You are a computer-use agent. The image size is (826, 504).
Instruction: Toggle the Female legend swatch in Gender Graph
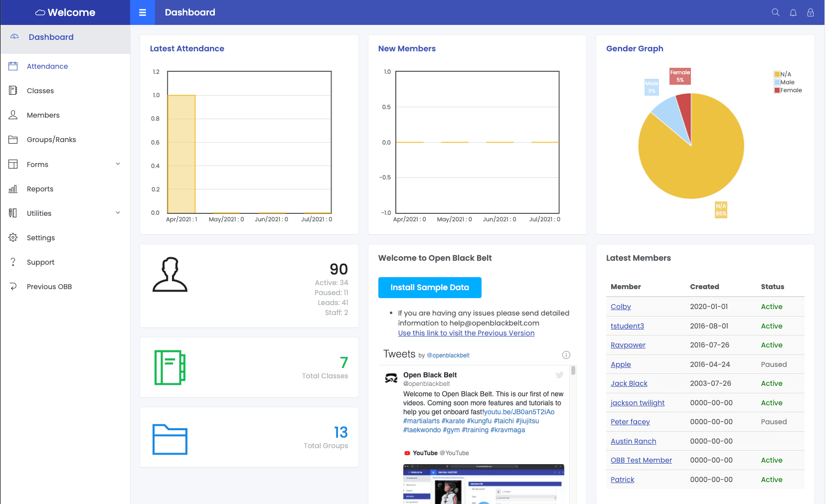point(777,90)
